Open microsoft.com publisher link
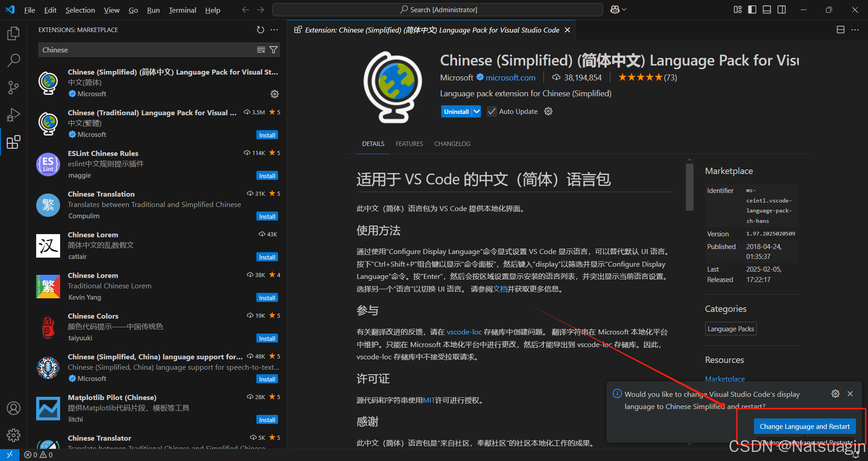Viewport: 868px width, 461px height. point(510,78)
